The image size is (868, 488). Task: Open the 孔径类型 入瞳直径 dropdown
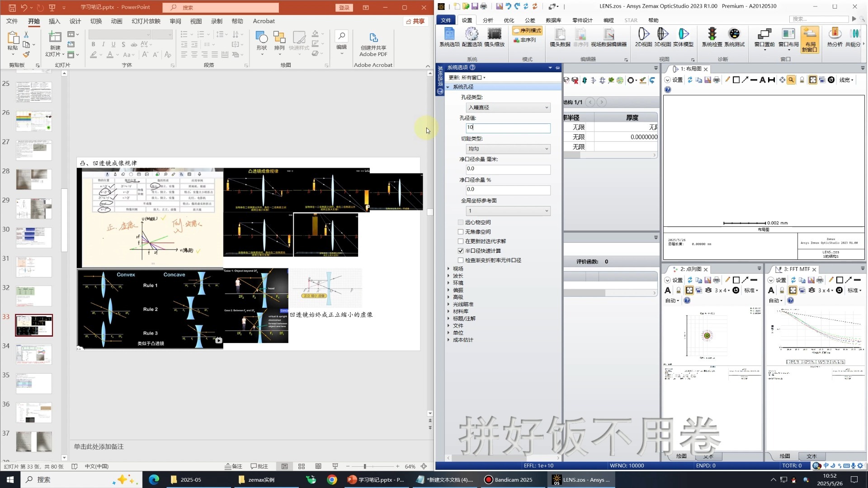pos(508,108)
